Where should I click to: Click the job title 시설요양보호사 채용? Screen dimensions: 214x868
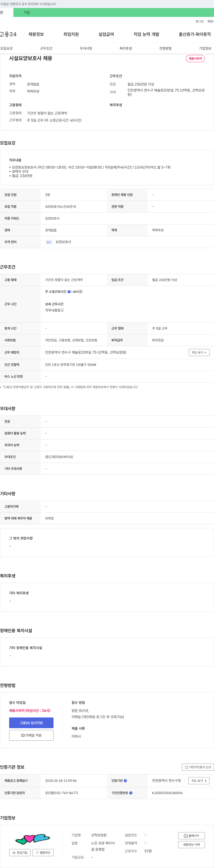(x=31, y=58)
